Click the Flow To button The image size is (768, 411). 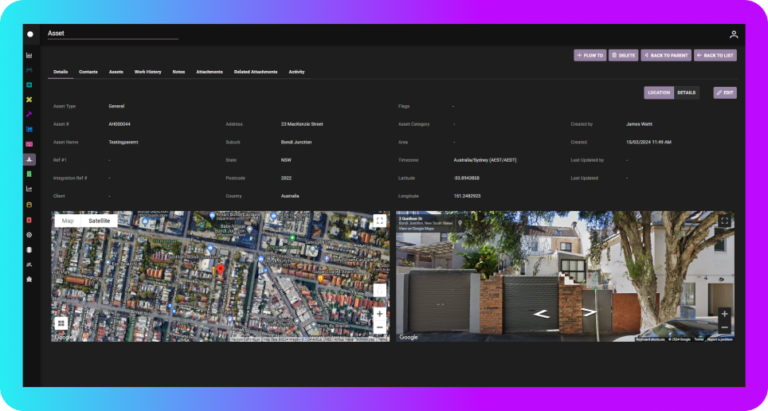click(x=590, y=55)
